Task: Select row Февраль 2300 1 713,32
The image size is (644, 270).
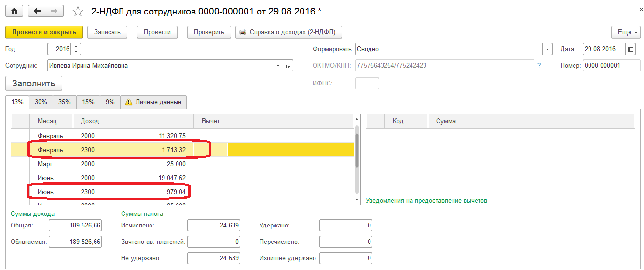Action: click(182, 150)
